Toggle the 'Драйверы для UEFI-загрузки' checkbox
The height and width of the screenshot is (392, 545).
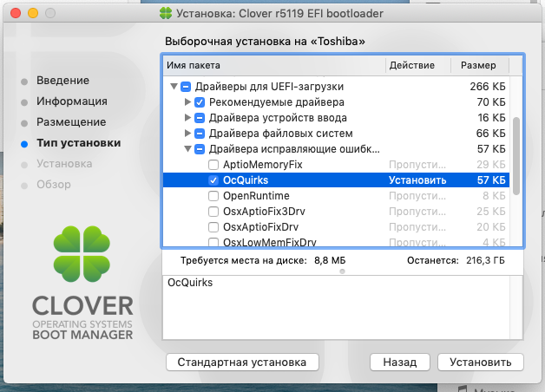pos(186,87)
